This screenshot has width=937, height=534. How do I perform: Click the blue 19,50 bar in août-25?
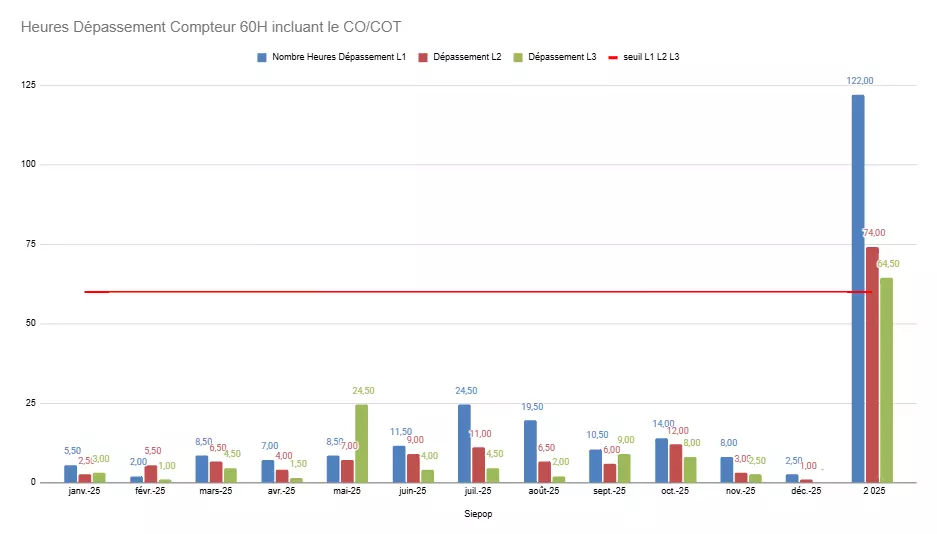click(x=530, y=451)
